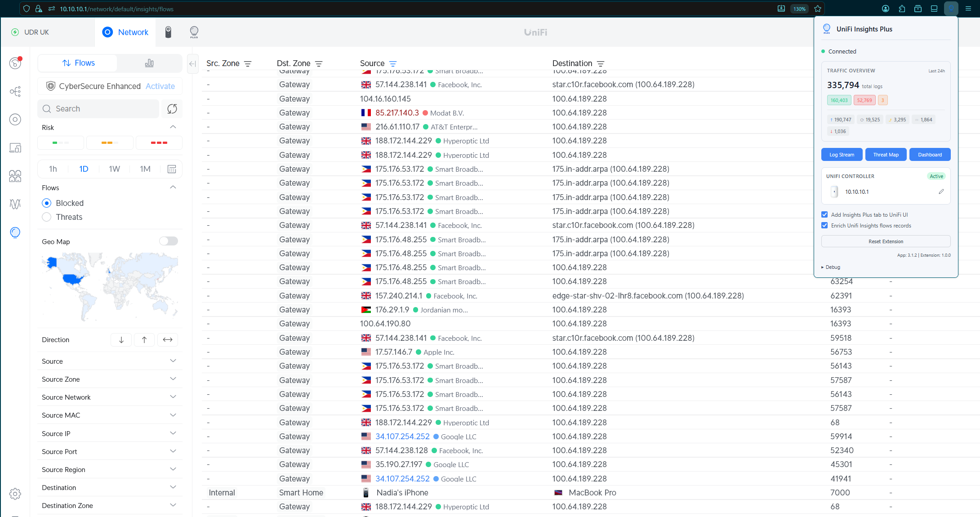Open Settings gear in left sidebar
The image size is (980, 517).
15,494
